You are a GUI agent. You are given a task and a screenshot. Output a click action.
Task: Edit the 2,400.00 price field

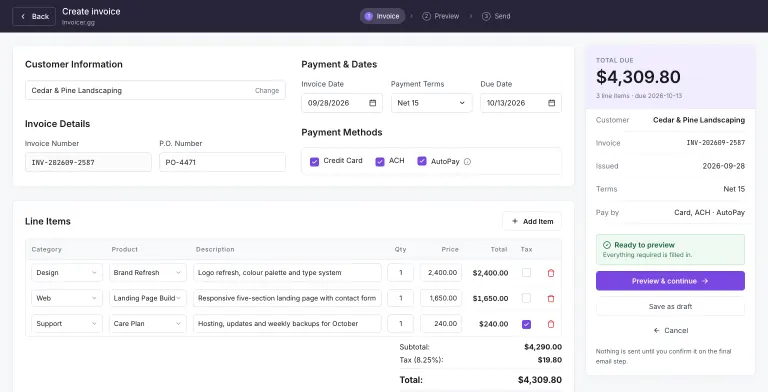[441, 272]
